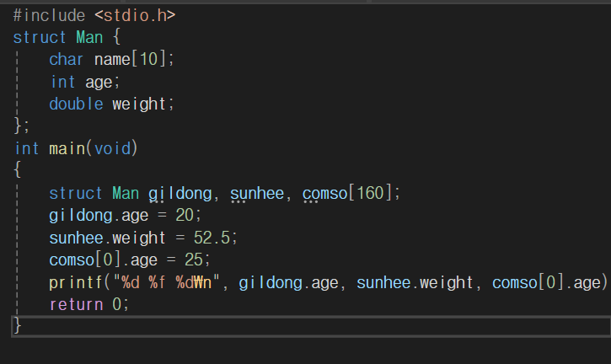Click the '#include' directive on the first line
This screenshot has width=611, height=364.
49,16
